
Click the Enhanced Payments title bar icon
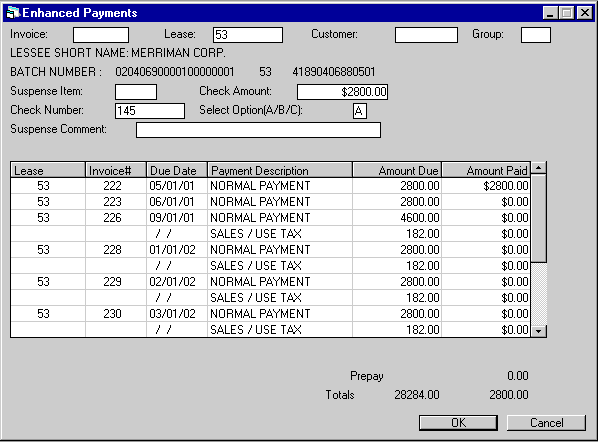pyautogui.click(x=13, y=13)
